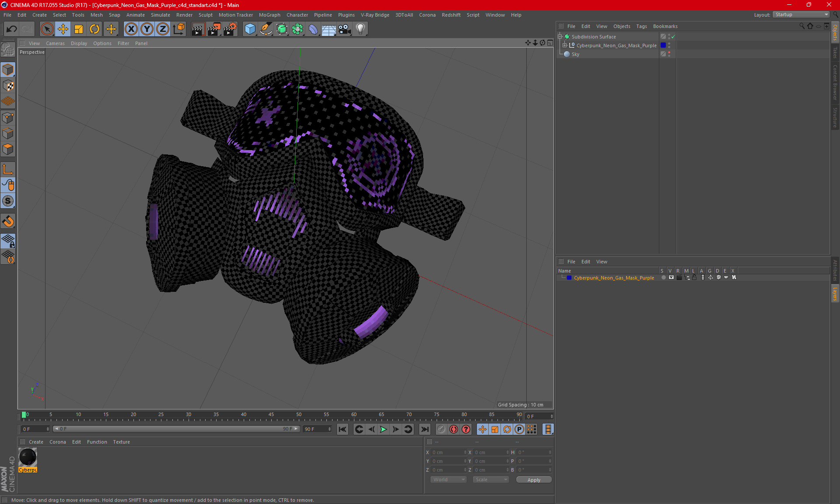Activate the Move tool in top toolbar
Screen dimensions: 840x504
click(63, 29)
